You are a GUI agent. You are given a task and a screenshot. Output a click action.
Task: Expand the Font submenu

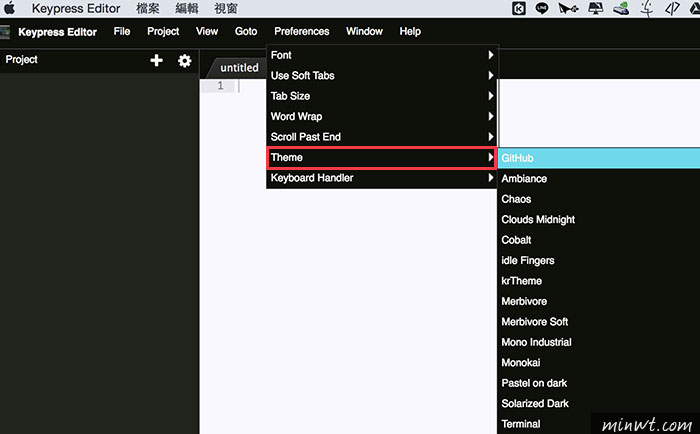(x=382, y=55)
